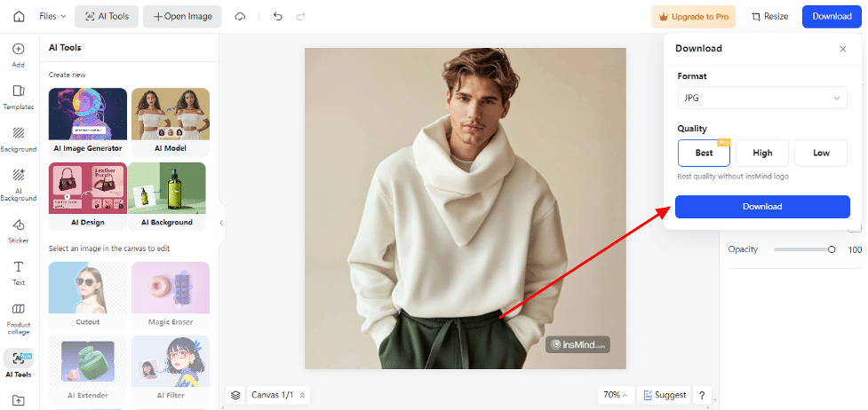868x410 pixels.
Task: Click the Redo arrow icon
Action: pos(301,17)
